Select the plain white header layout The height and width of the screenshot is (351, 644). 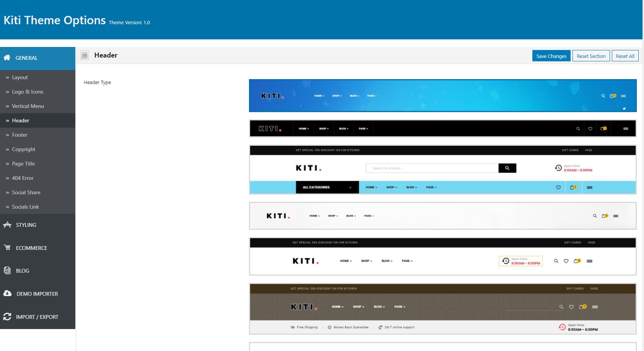[x=443, y=216]
